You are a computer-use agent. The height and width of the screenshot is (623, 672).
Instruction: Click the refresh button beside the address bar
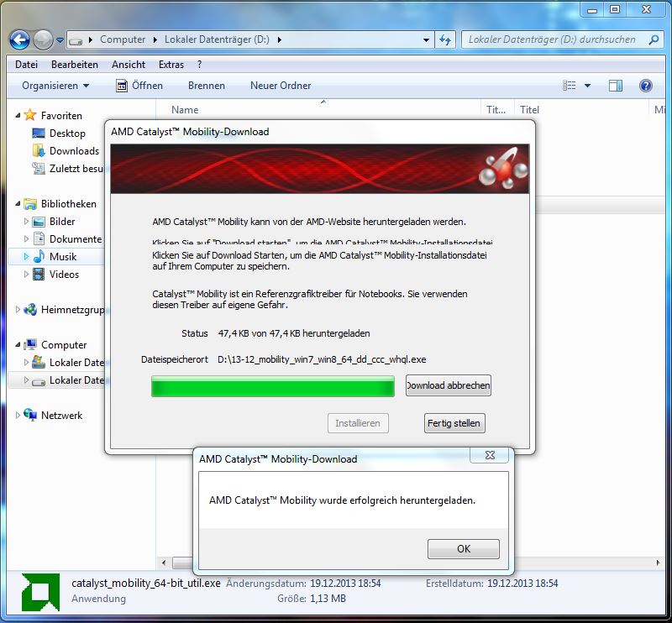[445, 40]
